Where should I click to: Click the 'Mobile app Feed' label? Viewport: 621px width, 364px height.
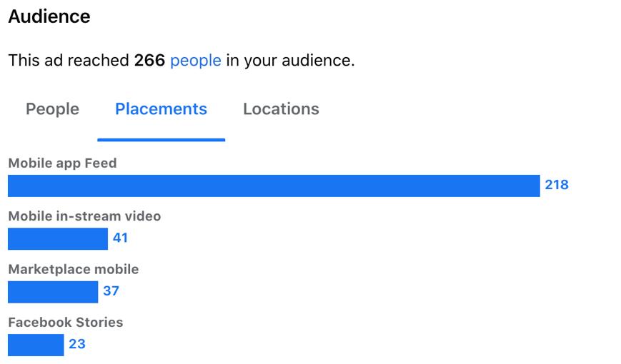click(63, 163)
